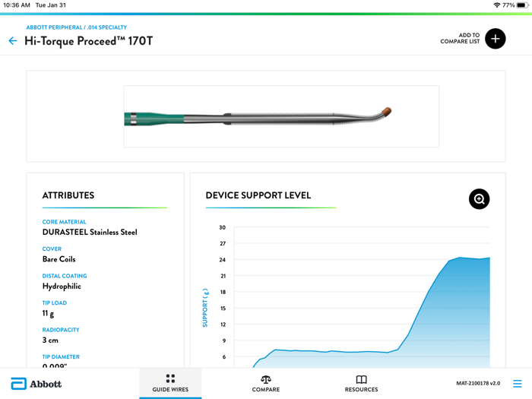Tap the MAT-2100178 v2.0 version text

coord(478,383)
